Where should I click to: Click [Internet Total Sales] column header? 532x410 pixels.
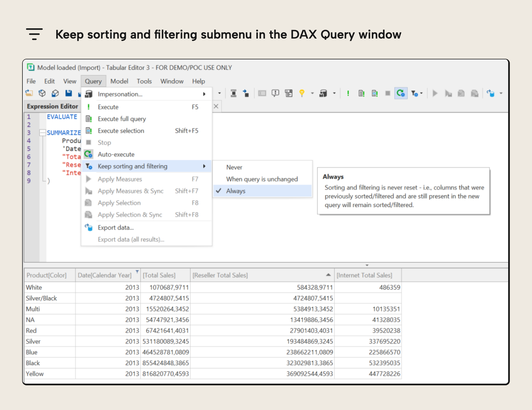[x=368, y=275]
